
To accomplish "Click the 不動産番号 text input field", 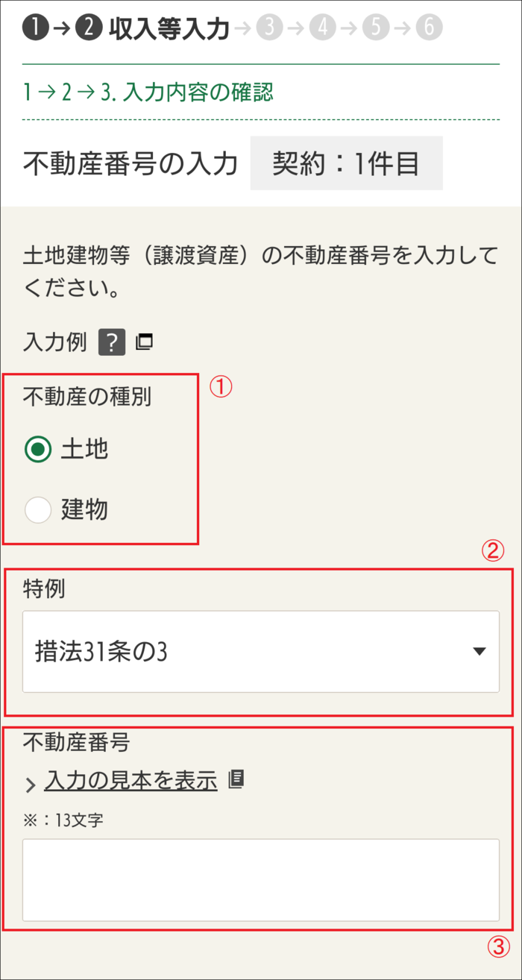I will [261, 880].
